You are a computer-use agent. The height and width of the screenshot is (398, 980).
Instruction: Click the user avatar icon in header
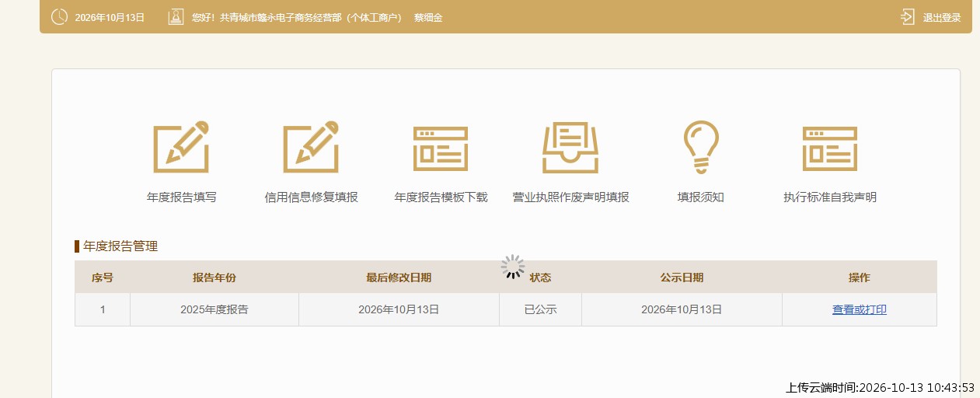176,16
